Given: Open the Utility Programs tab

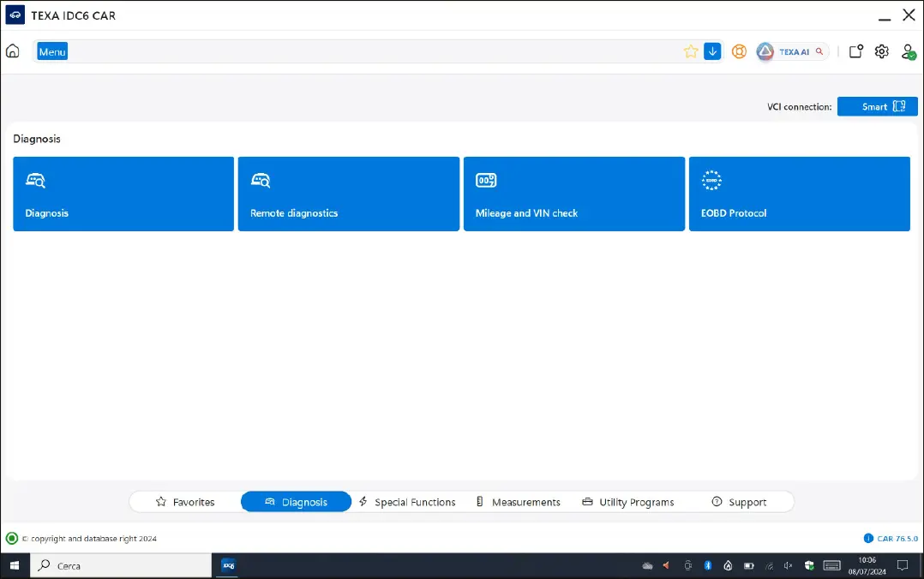Looking at the screenshot, I should click(x=628, y=502).
